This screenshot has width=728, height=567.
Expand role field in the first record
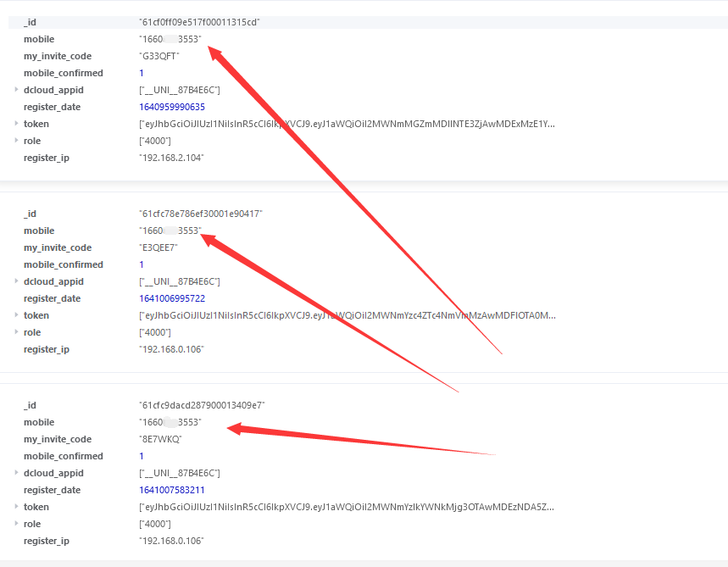point(16,141)
